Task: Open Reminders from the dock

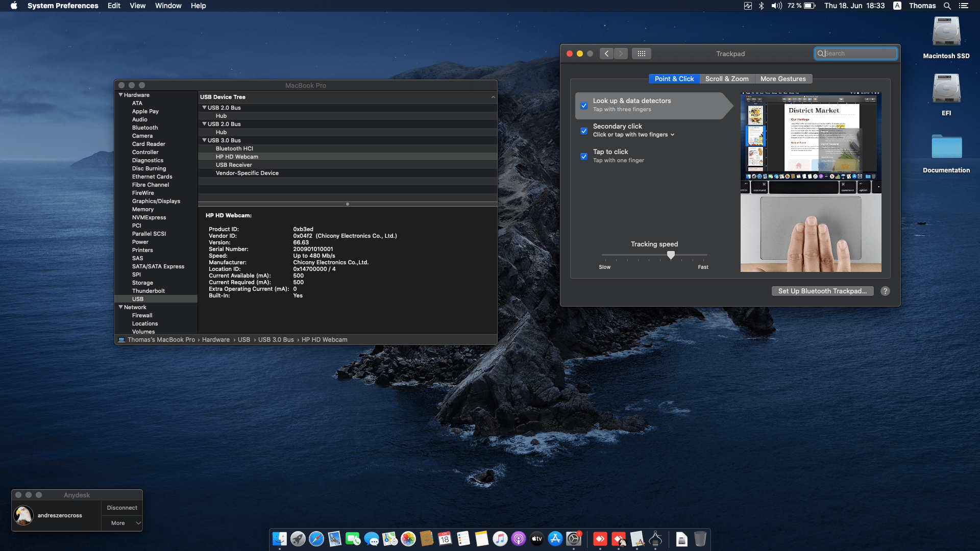Action: [x=463, y=539]
